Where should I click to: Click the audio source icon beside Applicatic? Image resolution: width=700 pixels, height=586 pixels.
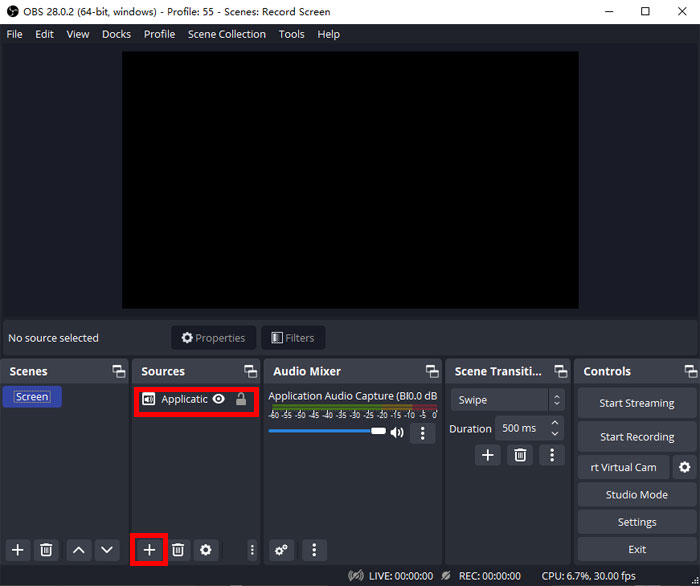[148, 399]
